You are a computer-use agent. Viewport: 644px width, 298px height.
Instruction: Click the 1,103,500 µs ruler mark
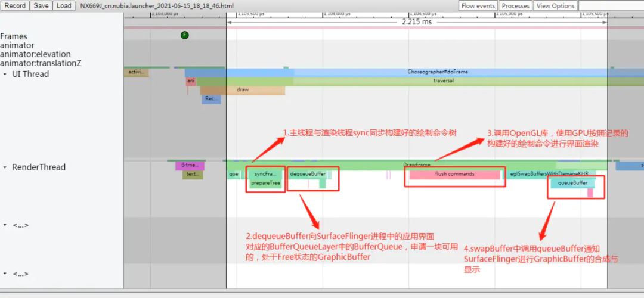pyautogui.click(x=251, y=14)
